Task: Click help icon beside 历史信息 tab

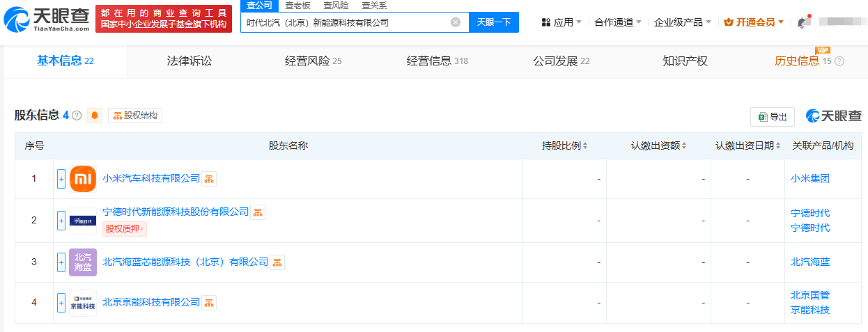Action: 839,61
